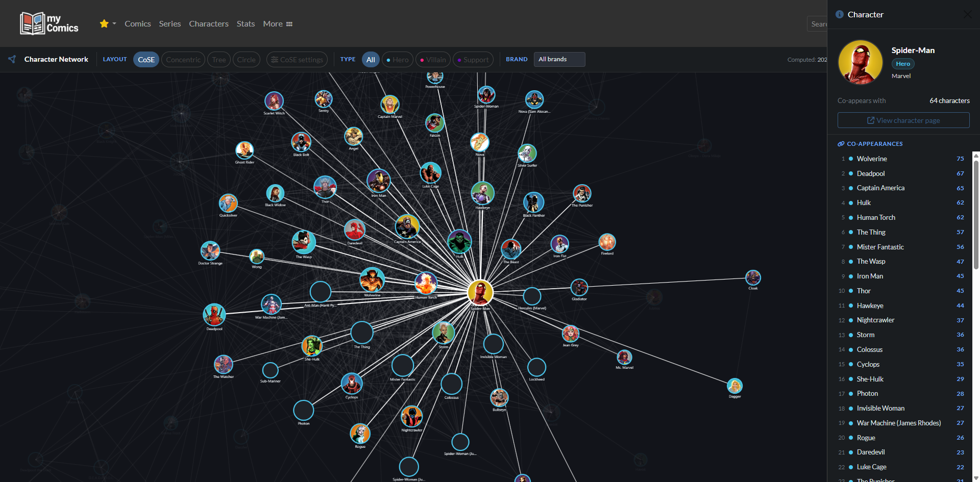Click Spider-Man's portrait in the panel
980x482 pixels.
[x=861, y=62]
